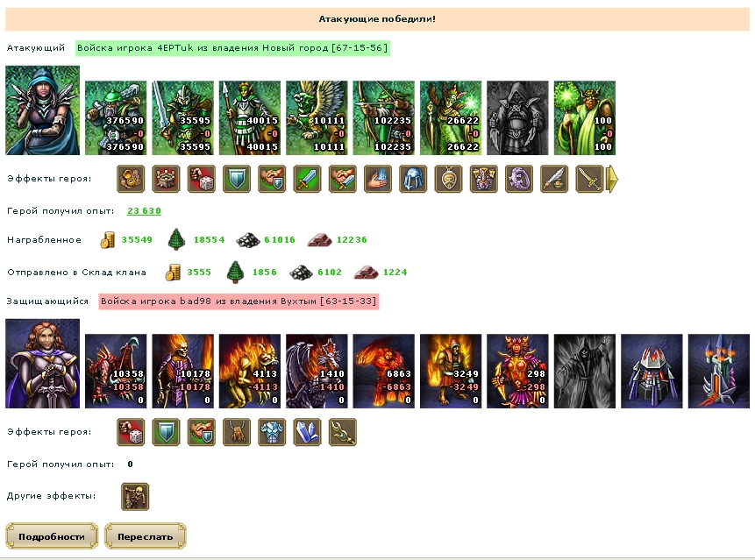Viewport: 755px width, 560px height.
Task: Click the feather quill hero effect icon
Action: pos(554,179)
